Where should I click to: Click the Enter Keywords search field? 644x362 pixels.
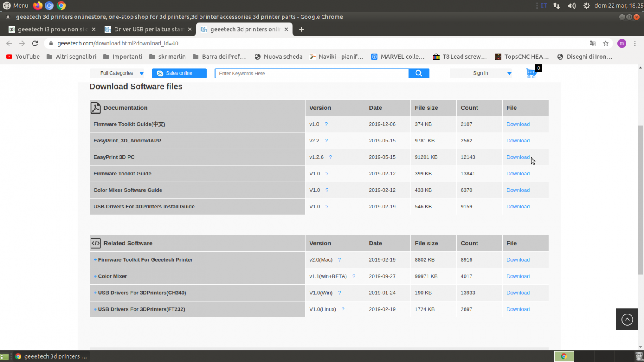[312, 73]
